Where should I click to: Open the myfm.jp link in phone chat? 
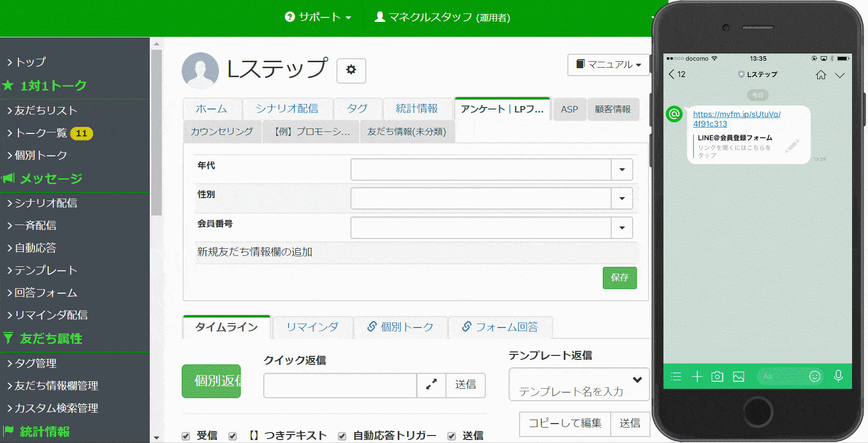(x=737, y=119)
